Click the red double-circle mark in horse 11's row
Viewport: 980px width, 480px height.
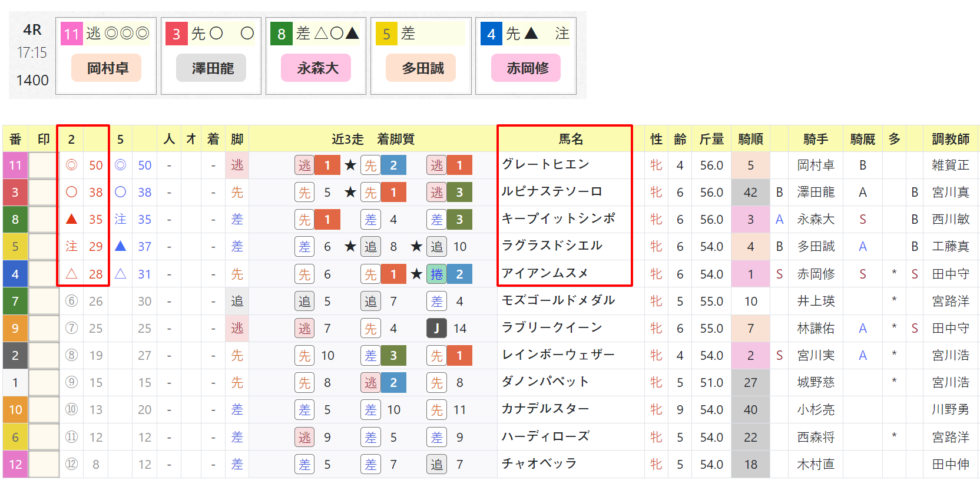point(71,165)
